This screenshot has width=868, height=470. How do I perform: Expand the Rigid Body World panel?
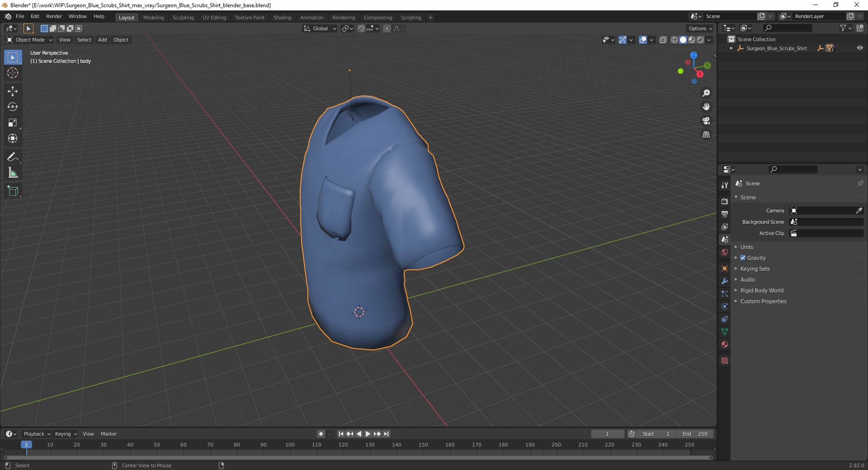(x=762, y=290)
